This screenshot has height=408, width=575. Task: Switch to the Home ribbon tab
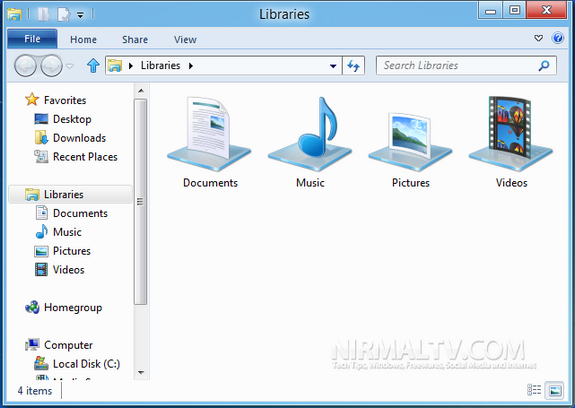83,40
